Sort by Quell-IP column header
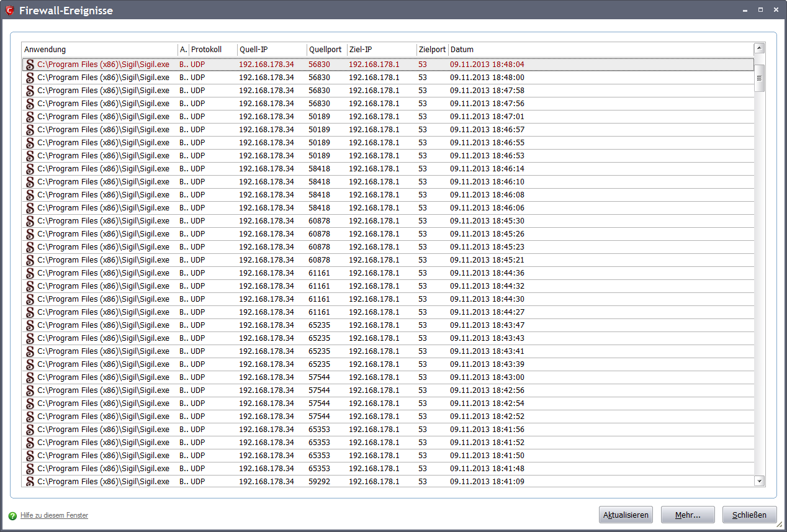The height and width of the screenshot is (532, 787). click(x=272, y=50)
